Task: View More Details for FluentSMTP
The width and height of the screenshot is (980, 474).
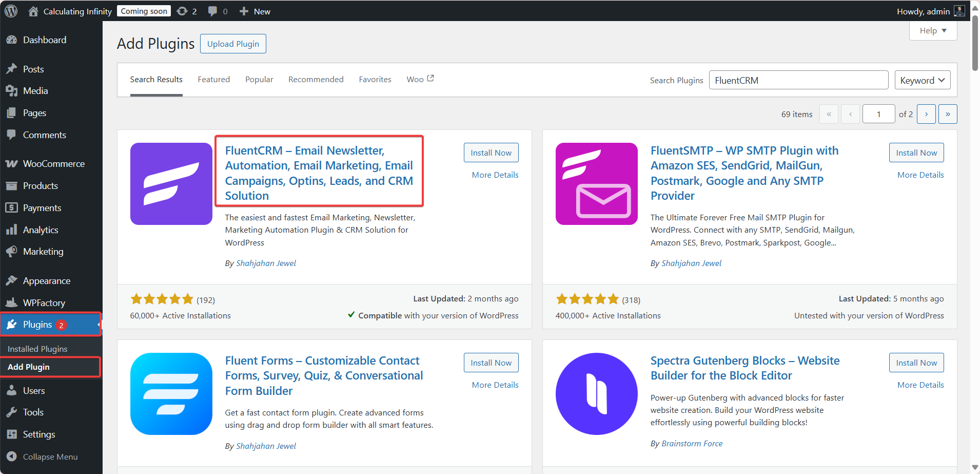Action: point(920,175)
